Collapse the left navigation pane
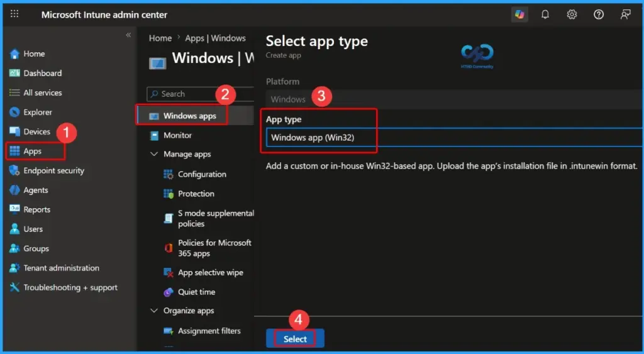This screenshot has height=354, width=644. (x=128, y=35)
